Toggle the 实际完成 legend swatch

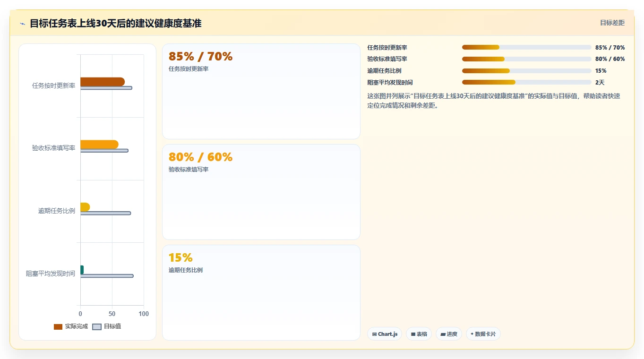[x=58, y=327]
